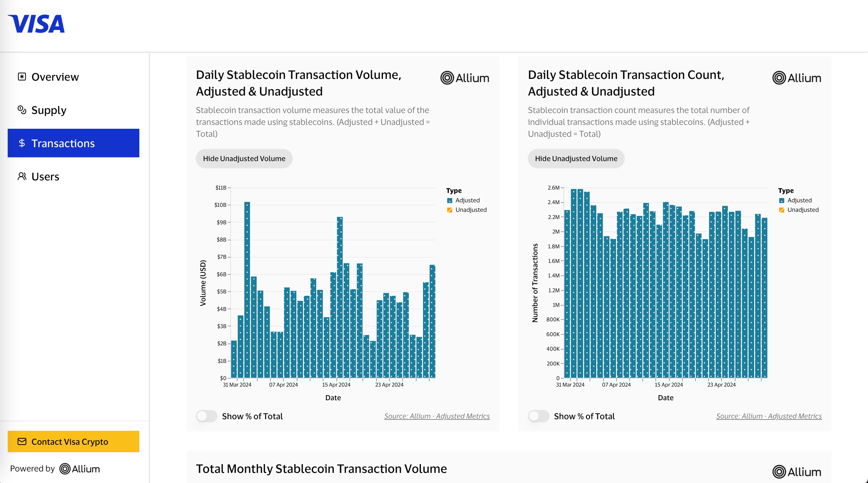Click the Adjusted legend swatch on the volume chart
Screen dimensions: 868x483
[449, 200]
